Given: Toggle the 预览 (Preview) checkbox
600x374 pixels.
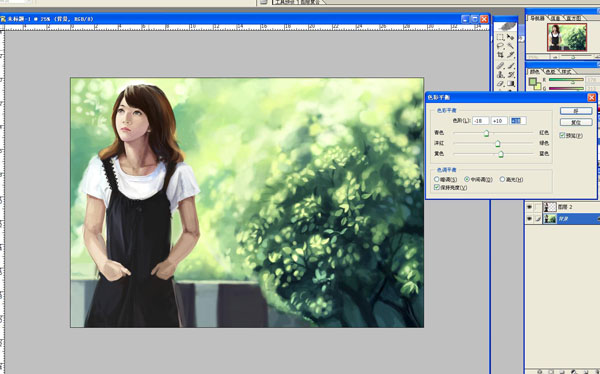Looking at the screenshot, I should pos(562,136).
